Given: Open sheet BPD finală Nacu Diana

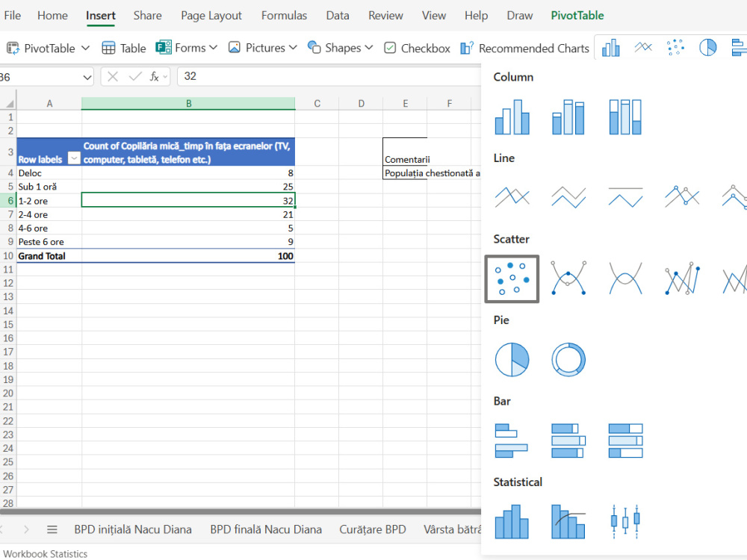Looking at the screenshot, I should pos(266,529).
